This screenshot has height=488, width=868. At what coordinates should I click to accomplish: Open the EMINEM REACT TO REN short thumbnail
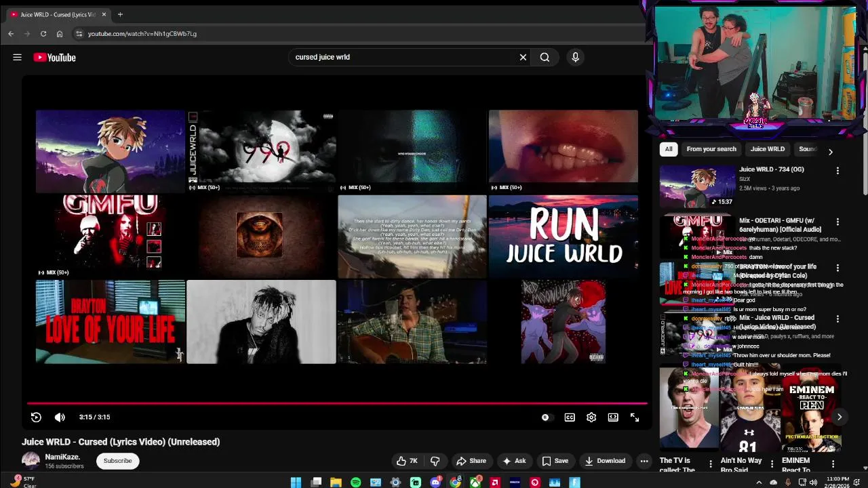(812, 409)
